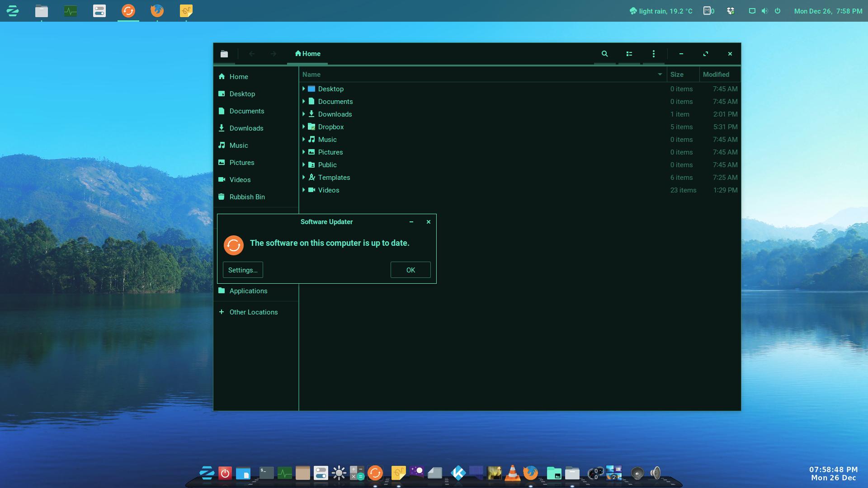868x488 pixels.
Task: Launch VLC from the dock
Action: click(512, 473)
